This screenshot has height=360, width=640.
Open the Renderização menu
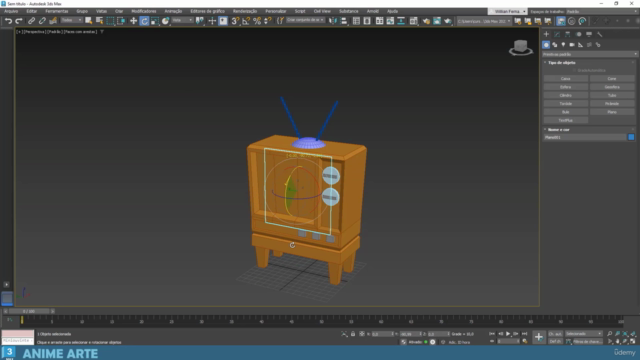(x=245, y=11)
